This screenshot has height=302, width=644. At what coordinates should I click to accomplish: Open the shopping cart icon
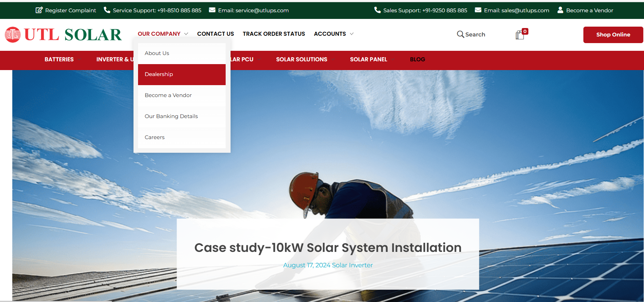[520, 35]
